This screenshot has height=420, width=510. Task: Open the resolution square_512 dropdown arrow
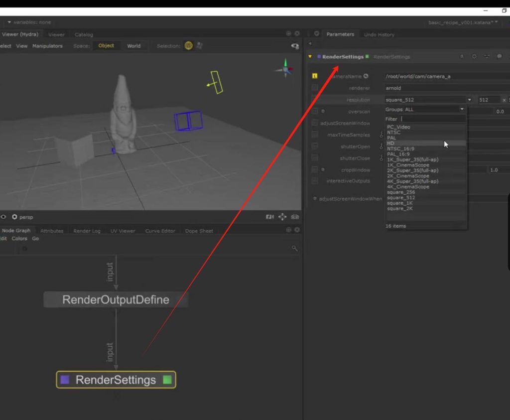coord(469,100)
